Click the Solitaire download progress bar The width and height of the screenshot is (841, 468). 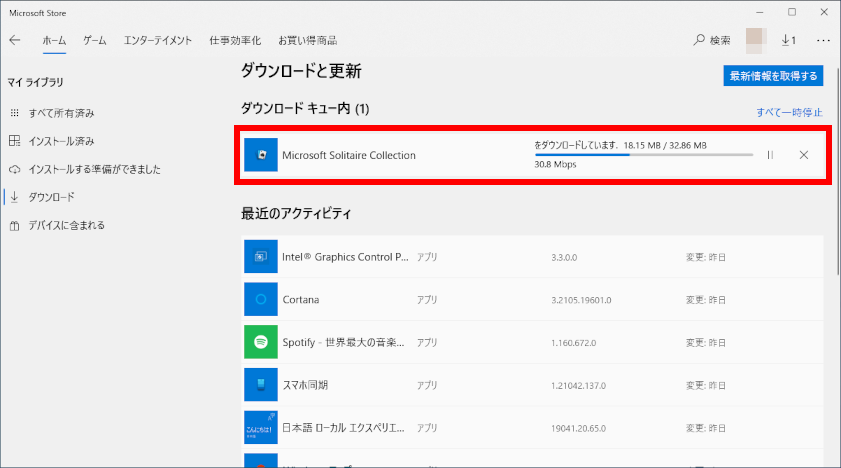pyautogui.click(x=644, y=155)
